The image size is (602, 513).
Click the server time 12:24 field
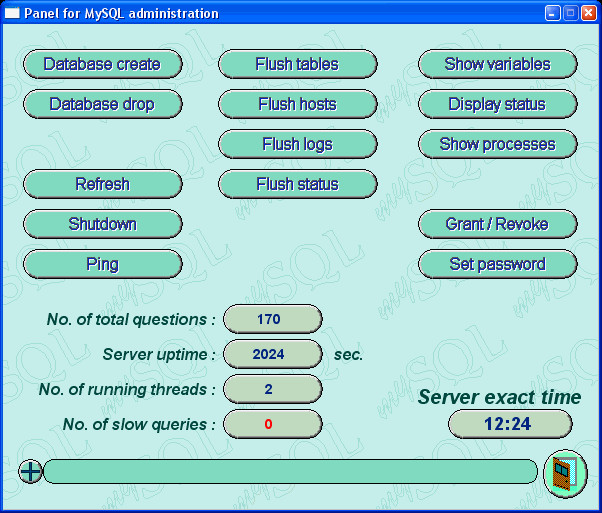tap(510, 424)
